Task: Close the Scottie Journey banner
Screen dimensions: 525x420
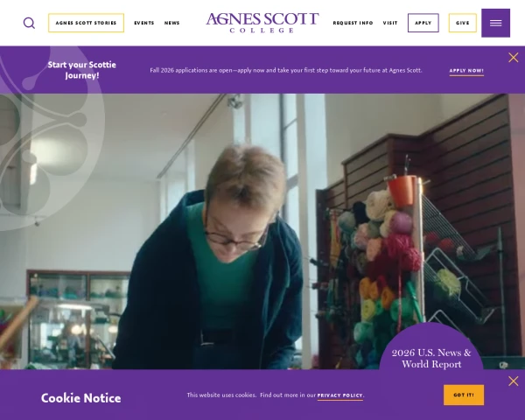Action: [514, 58]
